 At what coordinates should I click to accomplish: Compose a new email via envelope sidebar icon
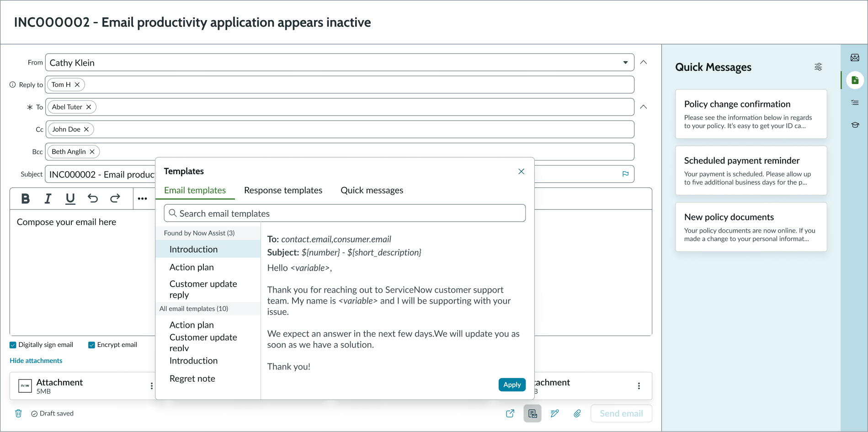855,58
